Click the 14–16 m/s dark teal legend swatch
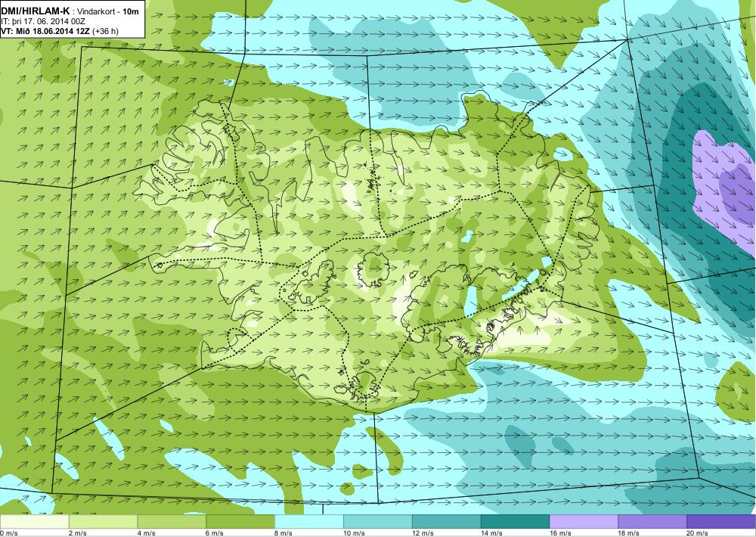Screen dimensions: 756x537 [515, 522]
